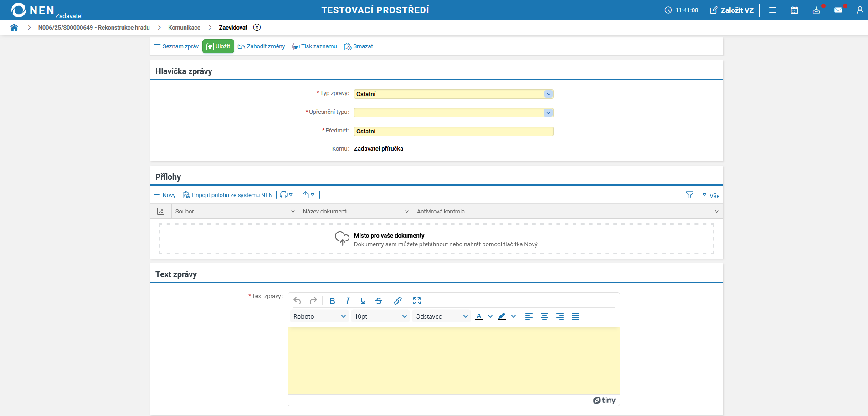Toggle italic formatting in text editor
868x416 pixels.
pyautogui.click(x=348, y=301)
